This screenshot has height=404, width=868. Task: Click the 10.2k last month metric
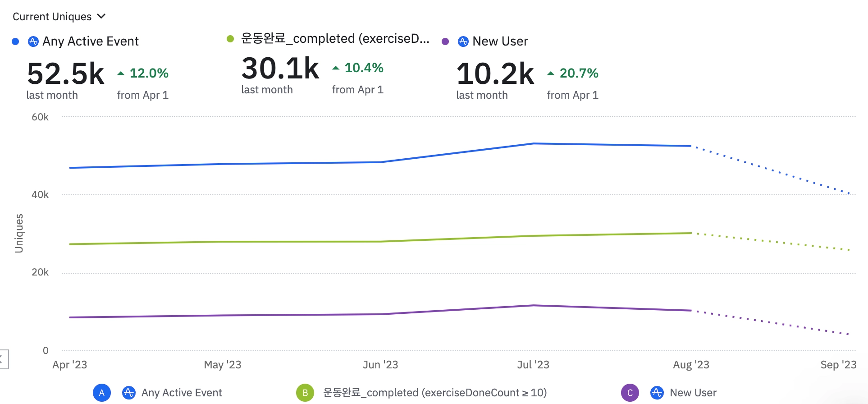tap(495, 74)
